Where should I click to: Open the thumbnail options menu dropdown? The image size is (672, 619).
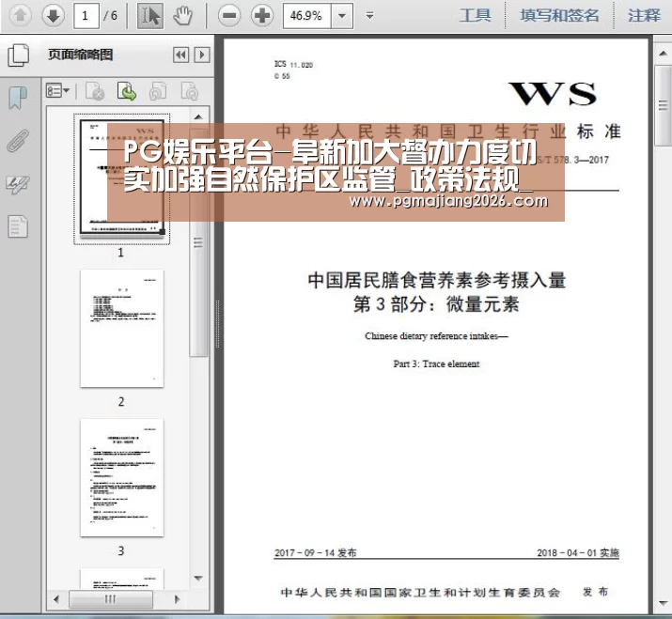(57, 91)
